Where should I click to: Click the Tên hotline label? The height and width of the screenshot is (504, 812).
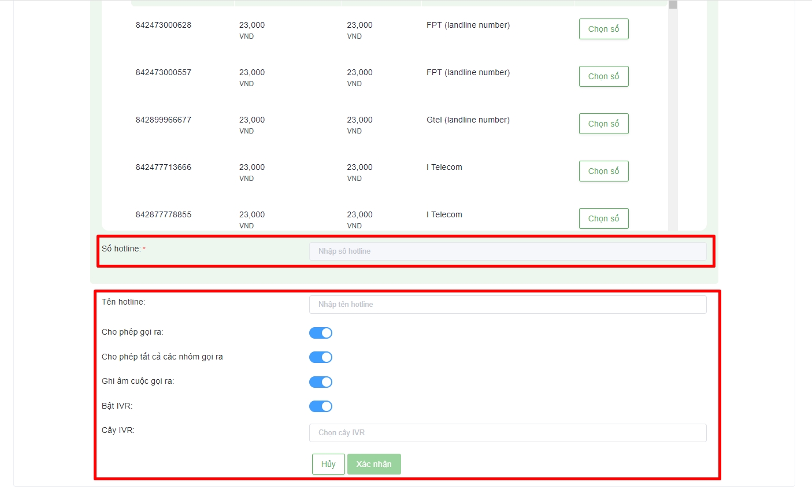(x=124, y=302)
